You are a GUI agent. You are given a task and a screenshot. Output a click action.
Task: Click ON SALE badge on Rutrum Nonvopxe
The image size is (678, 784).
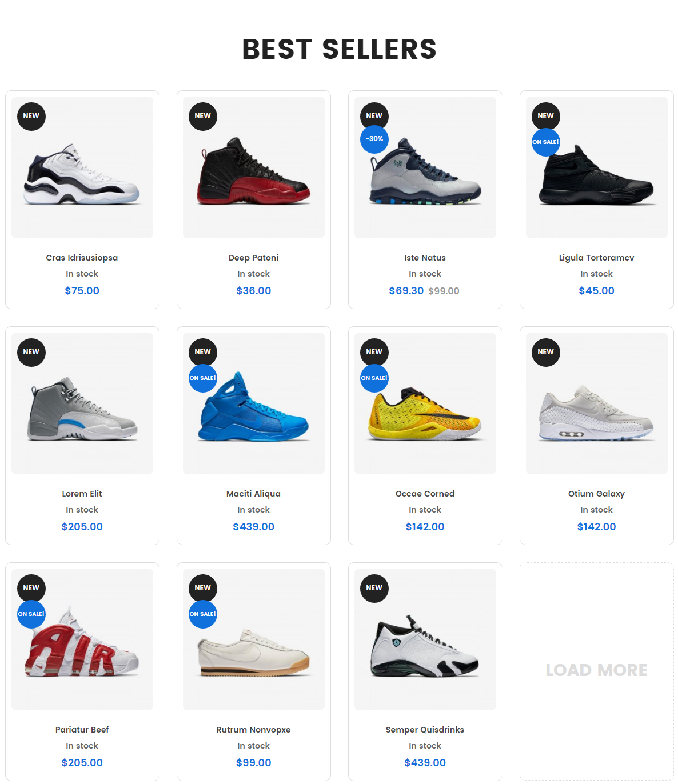click(203, 614)
